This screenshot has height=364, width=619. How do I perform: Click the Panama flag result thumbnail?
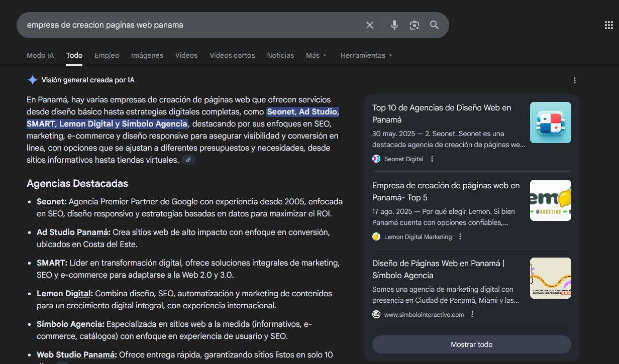(550, 123)
